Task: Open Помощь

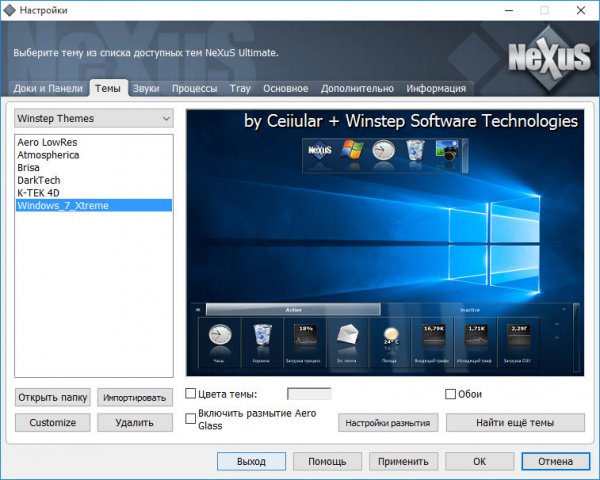Action: coord(327,461)
